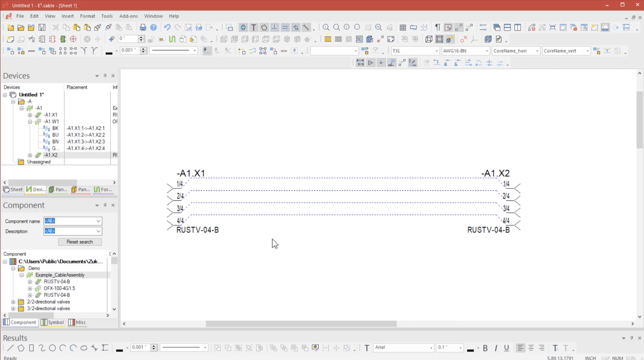
Task: Click the tile windows vertically icon
Action: (x=518, y=27)
